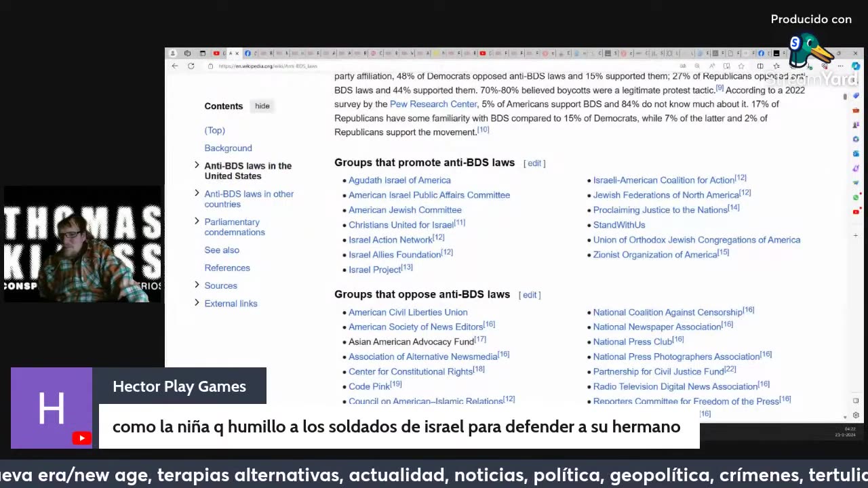View site info via the address bar lock icon
This screenshot has width=868, height=488.
pos(210,66)
